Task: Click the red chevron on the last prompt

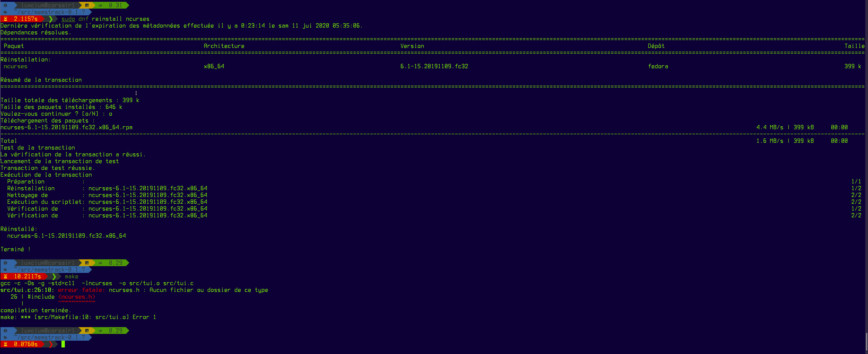Action: coord(51,344)
